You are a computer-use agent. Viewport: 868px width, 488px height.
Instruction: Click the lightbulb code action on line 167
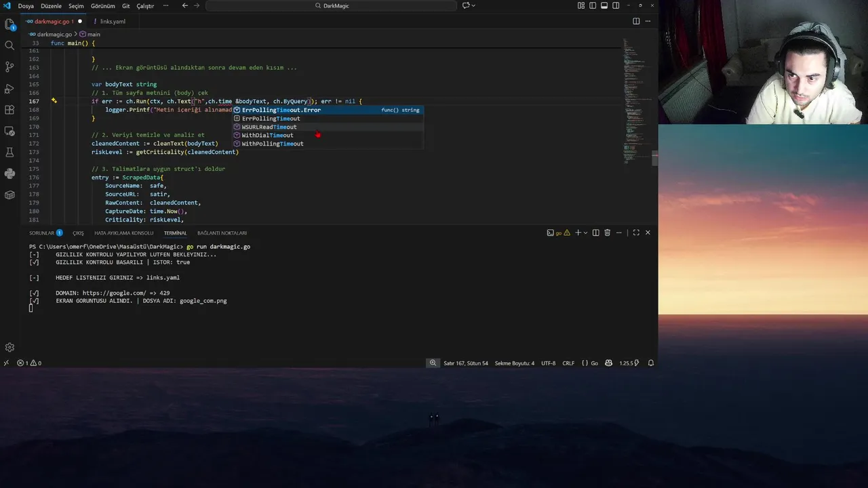[x=54, y=101]
